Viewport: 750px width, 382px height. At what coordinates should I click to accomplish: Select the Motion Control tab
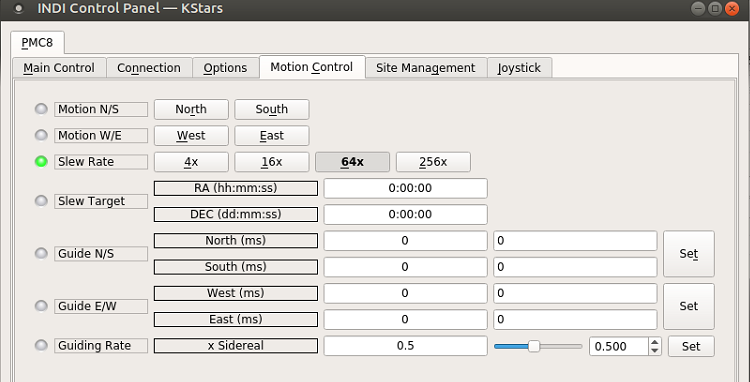312,67
